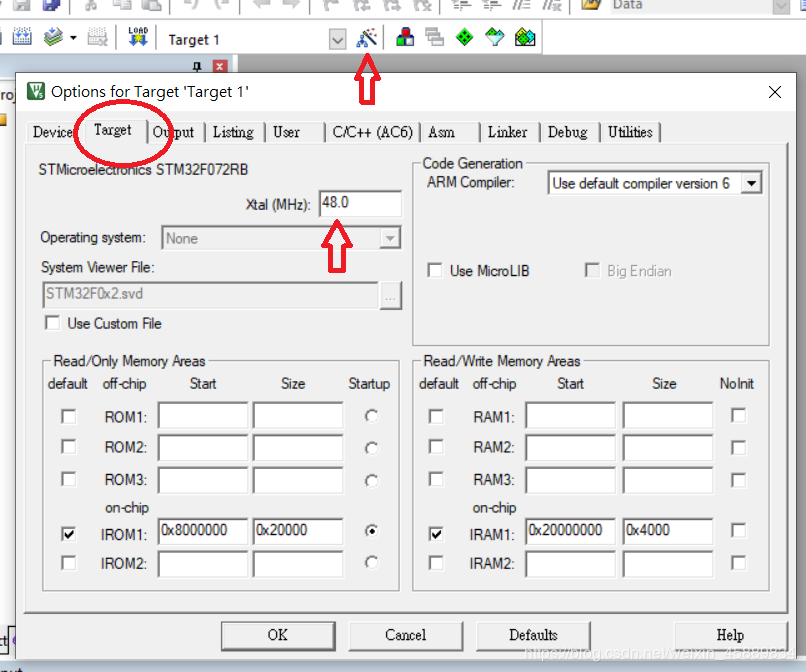Click the RAM1 Size input field
This screenshot has height=672, width=806.
[668, 415]
